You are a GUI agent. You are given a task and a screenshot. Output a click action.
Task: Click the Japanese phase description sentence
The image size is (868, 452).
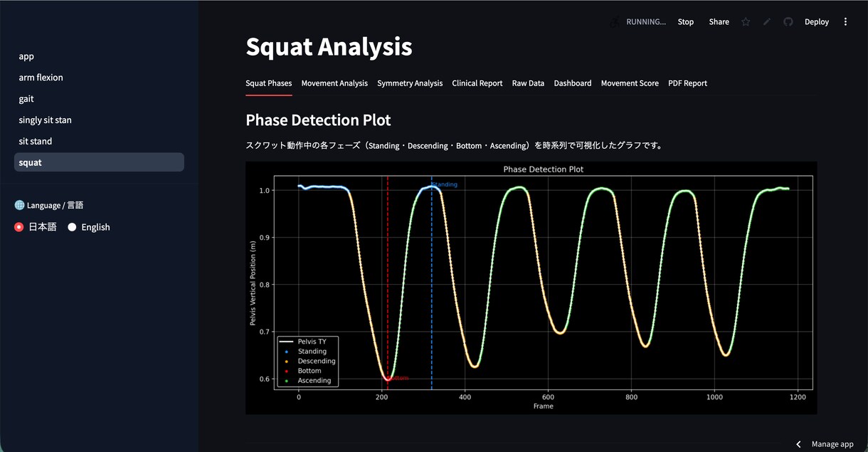pos(454,145)
